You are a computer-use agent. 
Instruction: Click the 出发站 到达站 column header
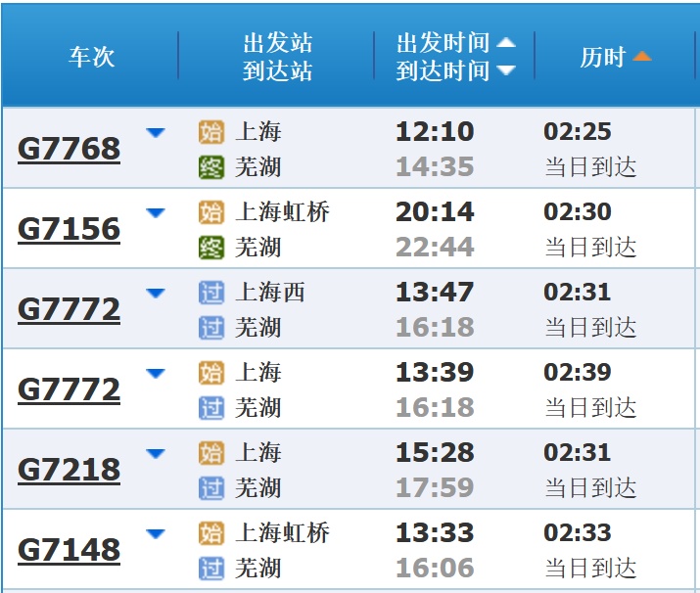tap(277, 57)
